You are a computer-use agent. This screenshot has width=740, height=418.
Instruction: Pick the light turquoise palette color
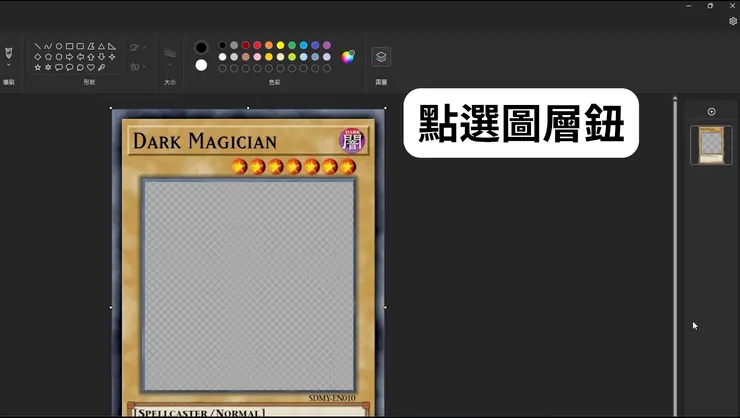click(303, 57)
